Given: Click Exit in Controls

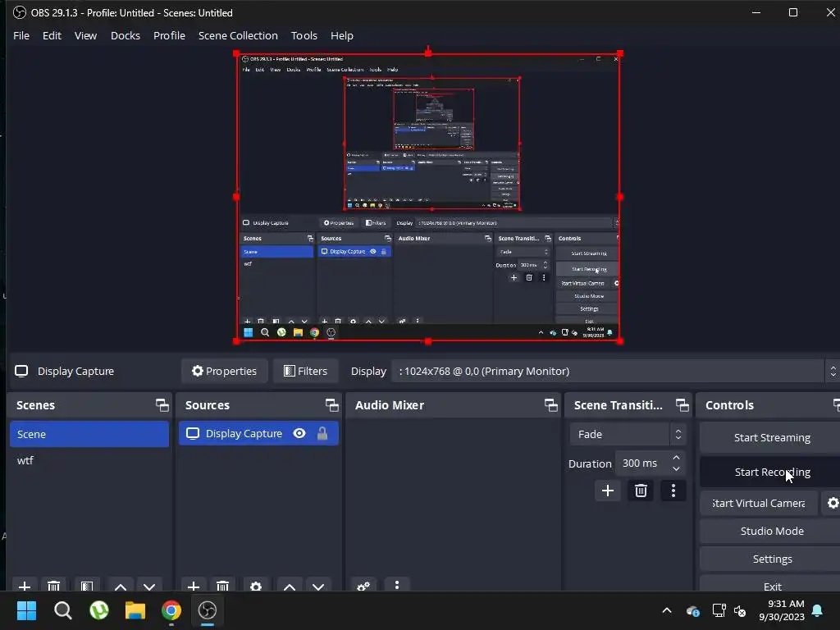Looking at the screenshot, I should coord(771,586).
